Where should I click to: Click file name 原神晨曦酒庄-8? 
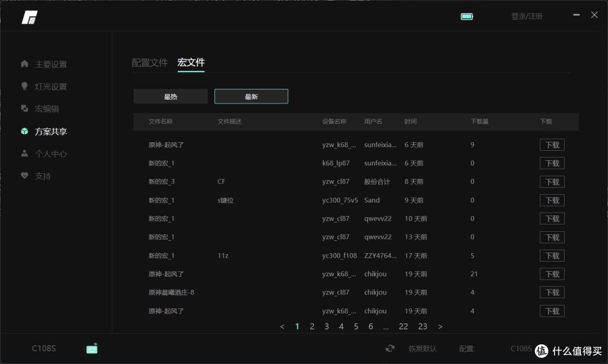pyautogui.click(x=171, y=293)
